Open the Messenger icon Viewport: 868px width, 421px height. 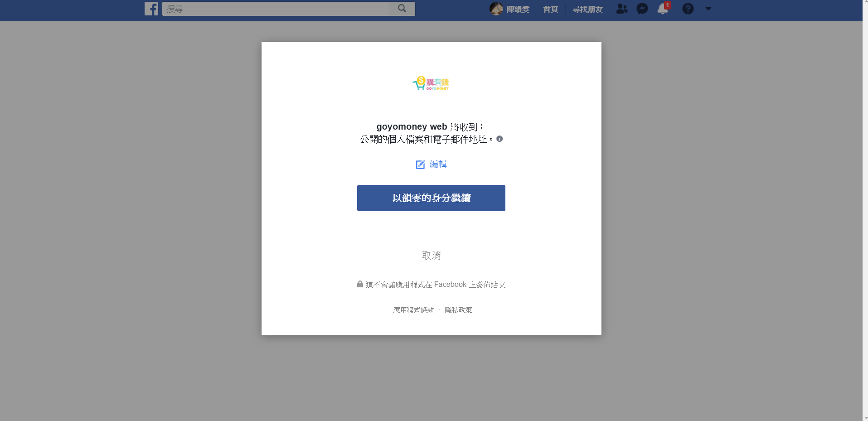point(642,9)
